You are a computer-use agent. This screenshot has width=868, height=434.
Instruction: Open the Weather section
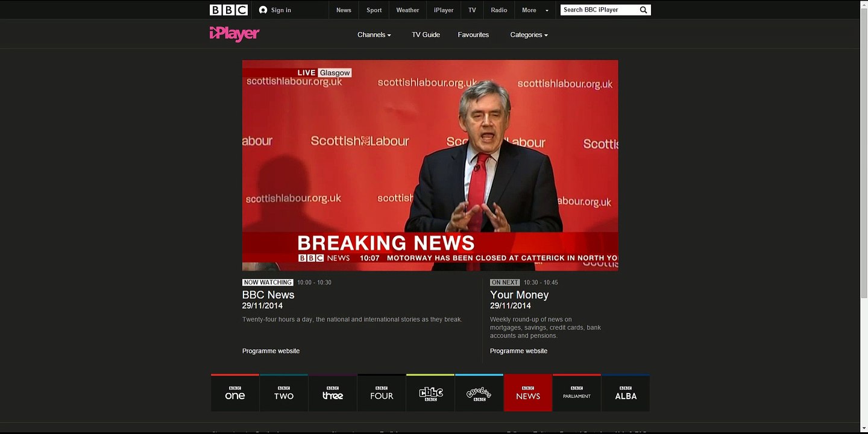pos(407,10)
